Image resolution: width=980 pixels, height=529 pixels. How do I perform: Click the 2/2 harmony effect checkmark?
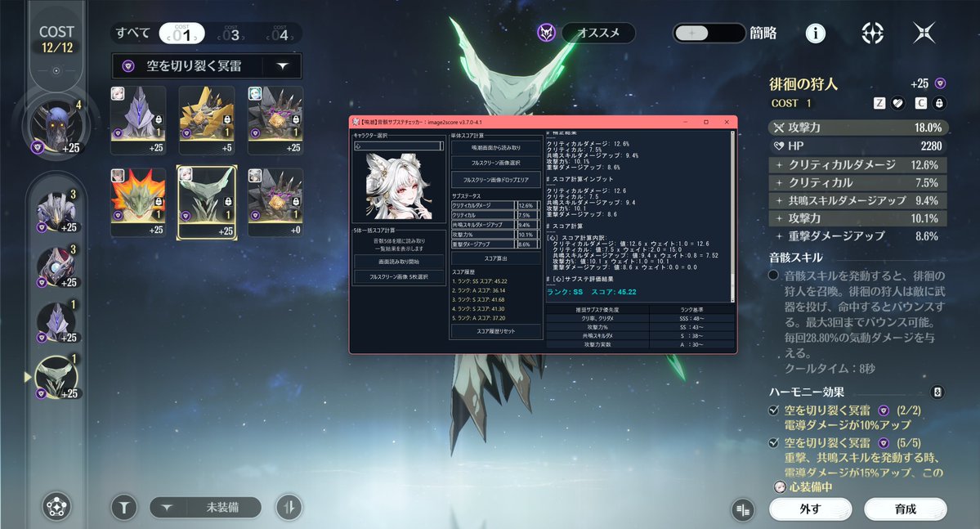tap(774, 410)
